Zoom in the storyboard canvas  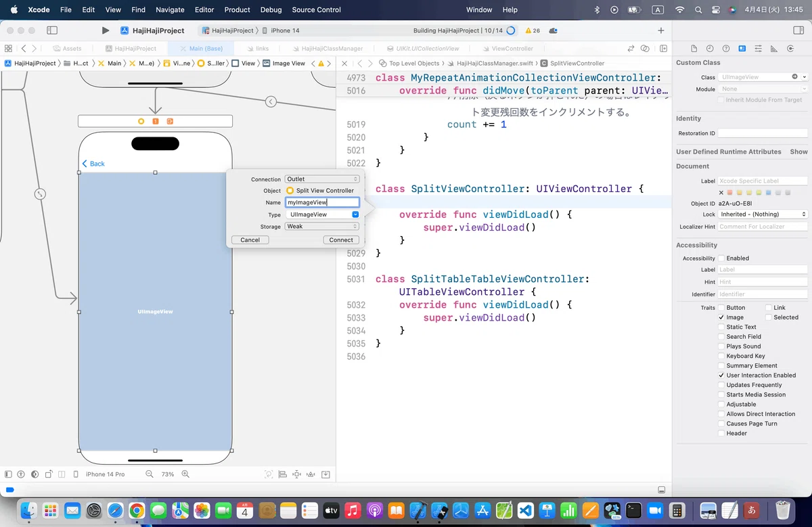[185, 474]
